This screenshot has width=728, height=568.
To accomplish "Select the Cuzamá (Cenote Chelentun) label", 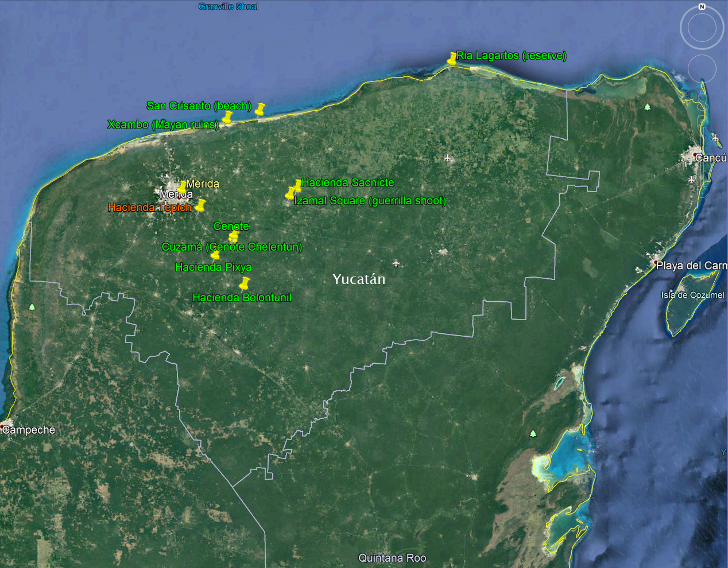I will coord(231,247).
